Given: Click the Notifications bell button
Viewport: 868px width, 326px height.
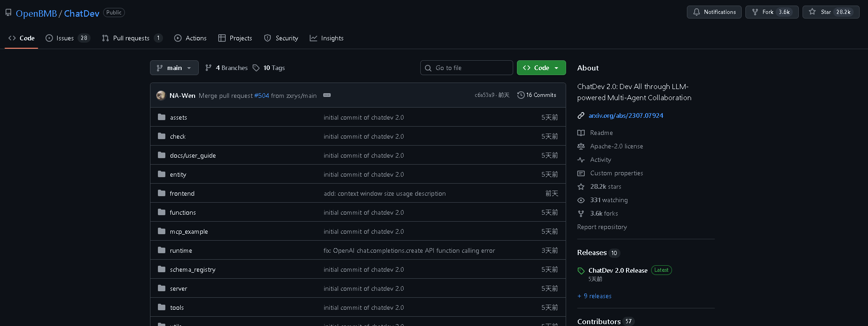Looking at the screenshot, I should click(714, 12).
